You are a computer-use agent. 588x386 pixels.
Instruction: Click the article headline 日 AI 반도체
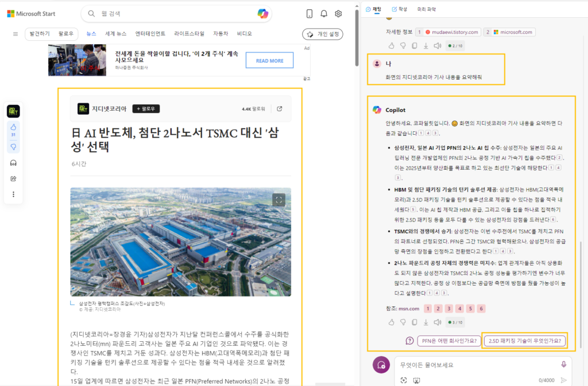pos(175,139)
